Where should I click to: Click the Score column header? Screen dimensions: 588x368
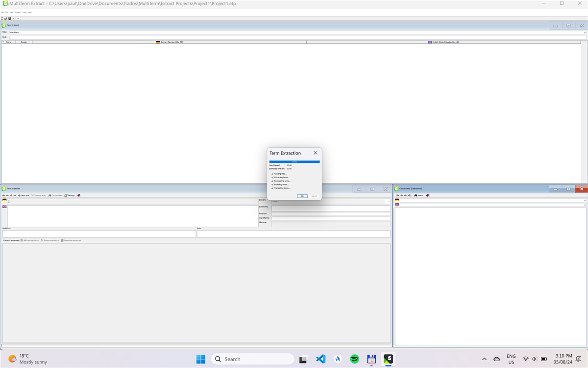pyautogui.click(x=8, y=42)
